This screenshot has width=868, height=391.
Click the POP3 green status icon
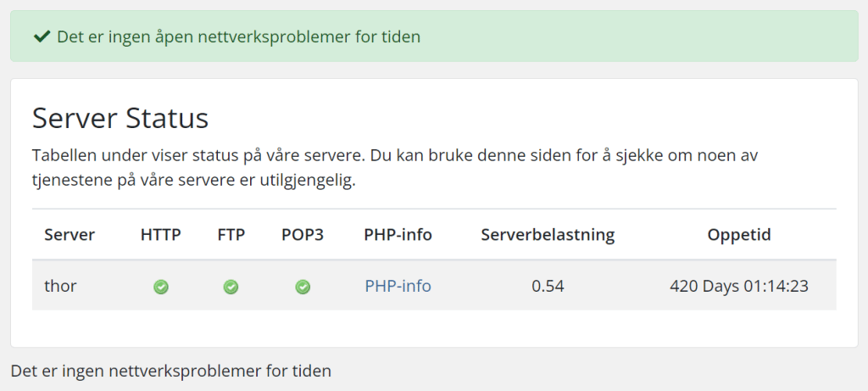coord(303,287)
